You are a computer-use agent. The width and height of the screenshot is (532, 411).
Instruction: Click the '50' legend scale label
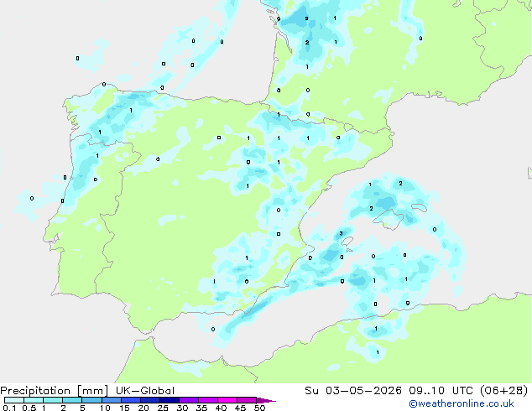259,408
